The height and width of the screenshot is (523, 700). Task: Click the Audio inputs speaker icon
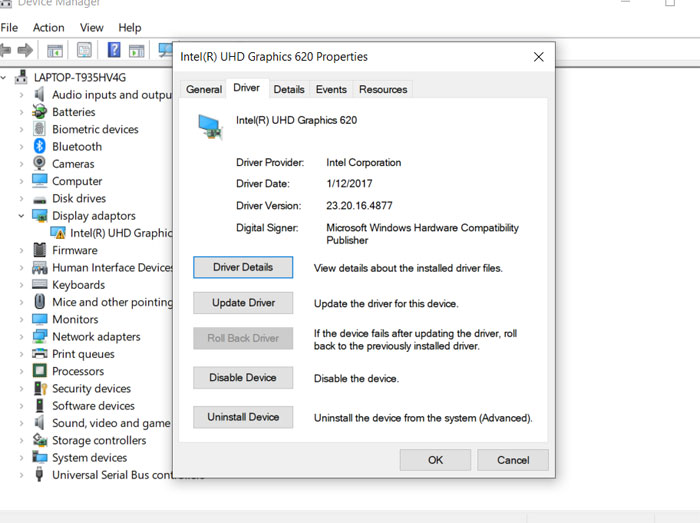click(x=40, y=94)
